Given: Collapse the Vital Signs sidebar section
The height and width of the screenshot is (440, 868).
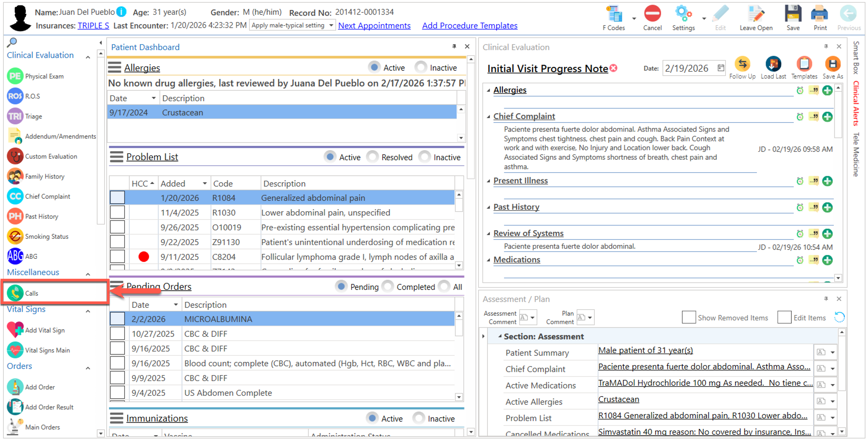Looking at the screenshot, I should point(88,311).
